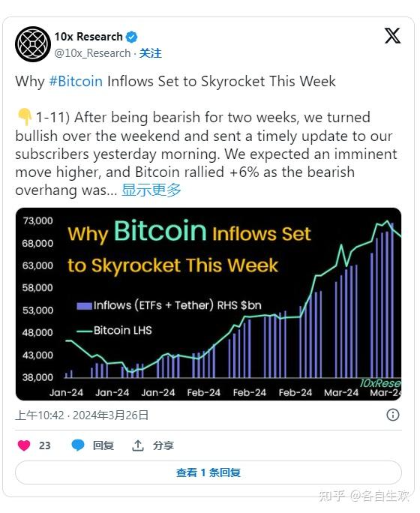Like the tweet with the heart icon
The image size is (420, 513).
(x=24, y=445)
